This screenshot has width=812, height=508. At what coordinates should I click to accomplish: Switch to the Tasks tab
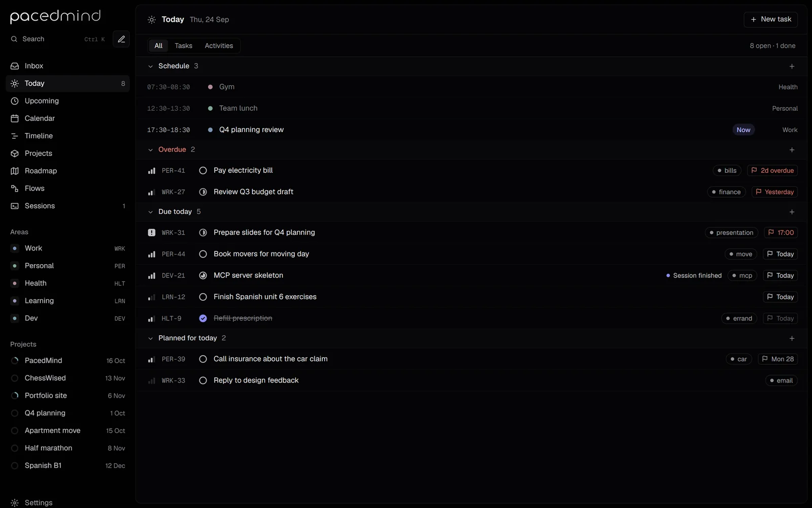click(x=183, y=46)
